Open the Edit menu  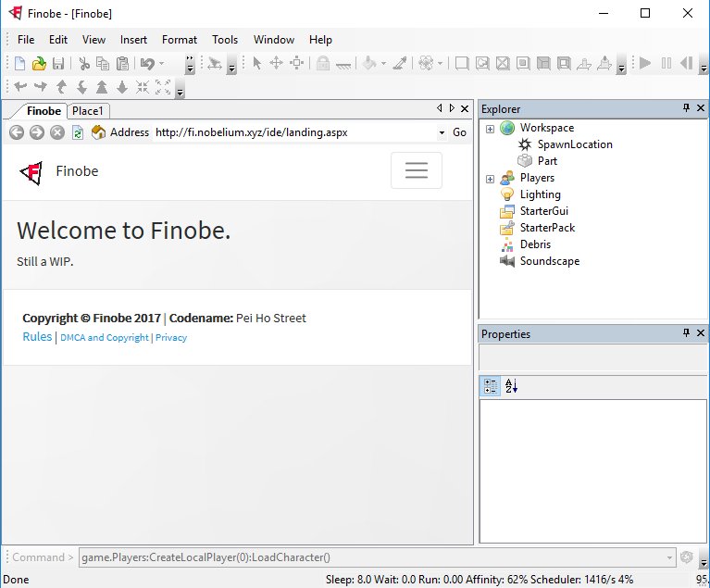point(58,40)
